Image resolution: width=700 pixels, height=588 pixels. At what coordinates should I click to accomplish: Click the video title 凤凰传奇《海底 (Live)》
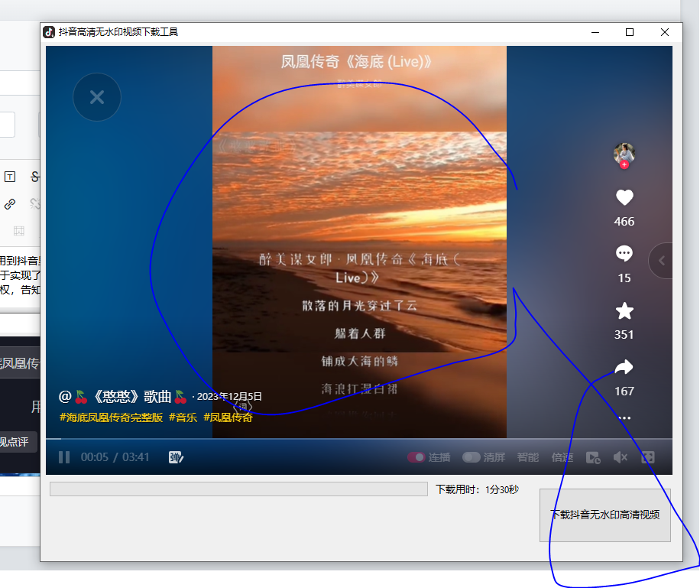coord(356,62)
